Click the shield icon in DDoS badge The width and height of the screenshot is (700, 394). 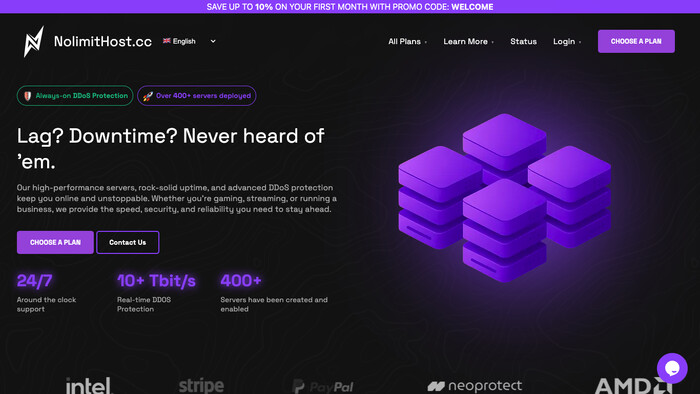point(28,96)
